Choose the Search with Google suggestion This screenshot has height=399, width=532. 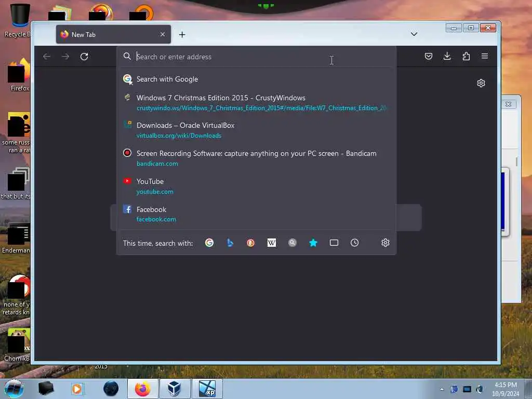pyautogui.click(x=256, y=79)
